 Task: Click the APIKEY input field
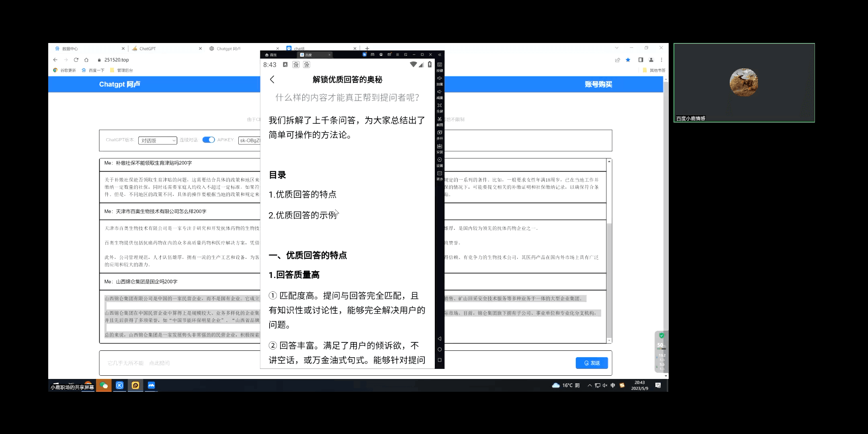[x=249, y=141]
